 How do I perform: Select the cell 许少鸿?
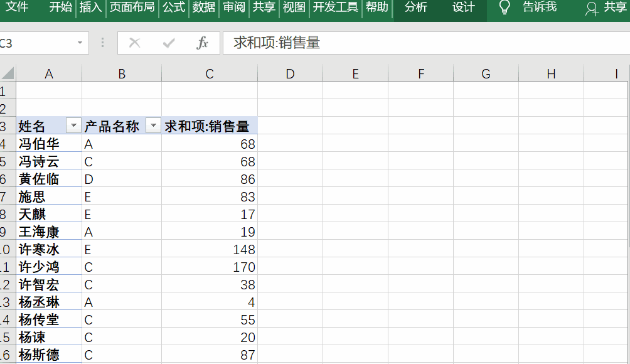pos(48,267)
